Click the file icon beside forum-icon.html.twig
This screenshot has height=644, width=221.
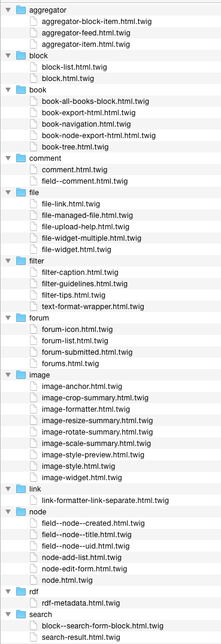34,329
